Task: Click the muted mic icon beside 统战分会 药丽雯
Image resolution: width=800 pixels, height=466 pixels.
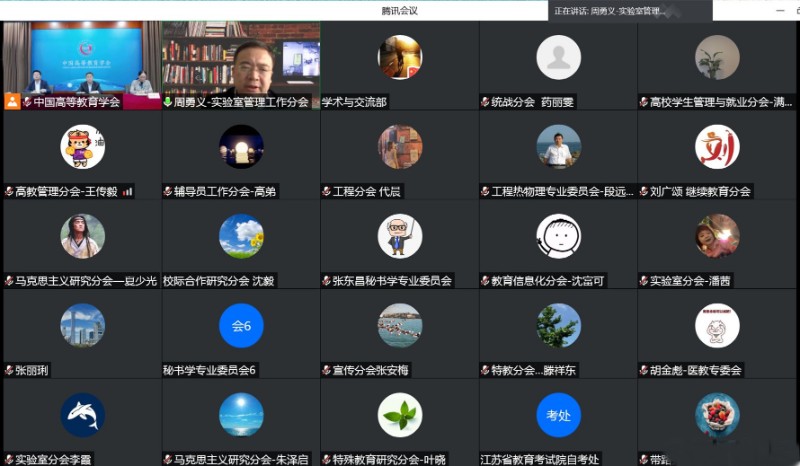Action: 485,102
